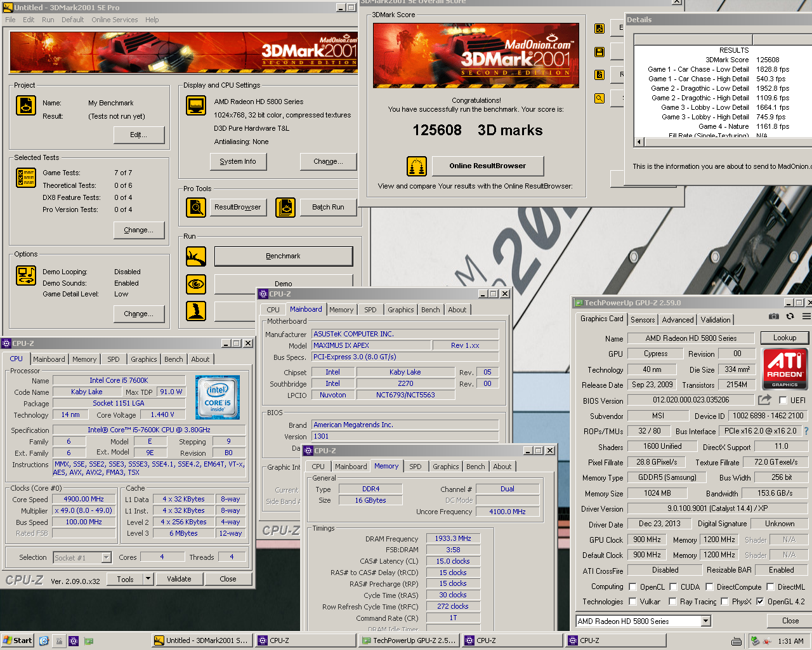Click the ATI Radeon logo in GPU-Z
This screenshot has height=650, width=812.
(x=785, y=369)
